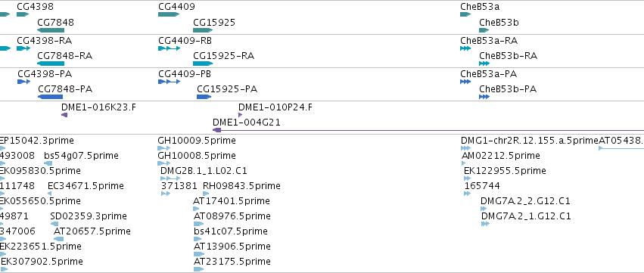Viewport: 644px width, 273px height.
Task: Click the CG7848-PA protein bar
Action: point(50,97)
